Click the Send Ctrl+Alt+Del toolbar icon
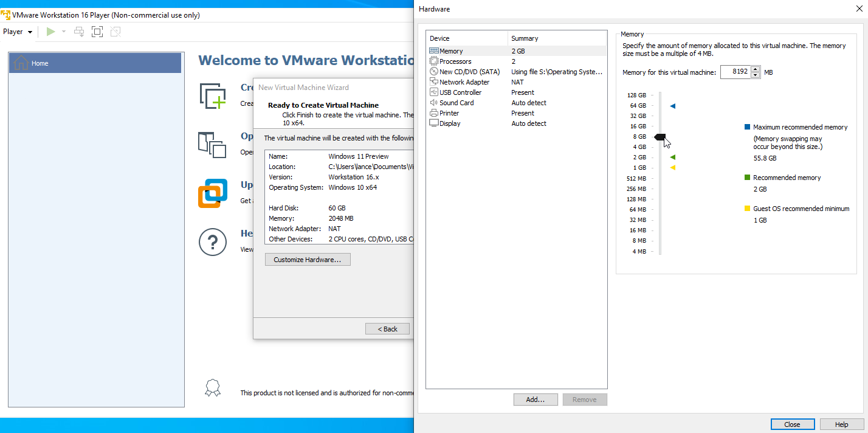Viewport: 868px width, 433px height. [79, 32]
